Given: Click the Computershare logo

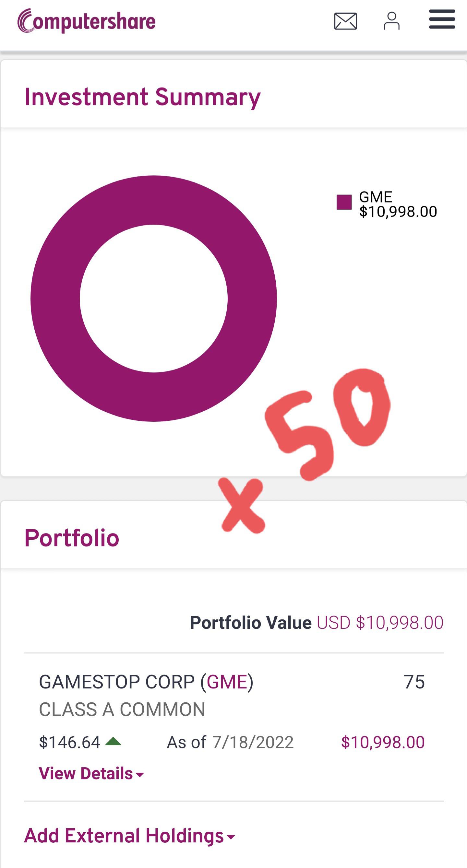Looking at the screenshot, I should coord(87,21).
